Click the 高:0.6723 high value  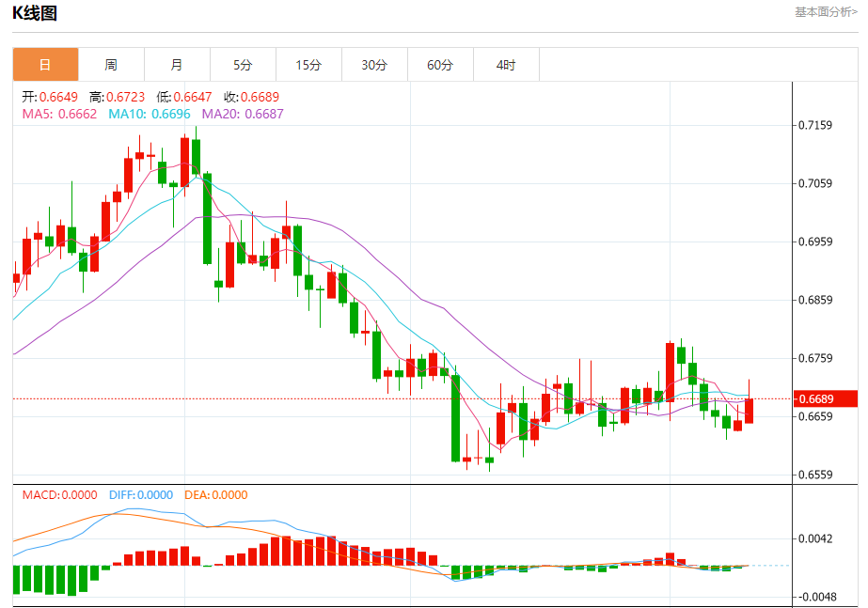click(x=117, y=97)
